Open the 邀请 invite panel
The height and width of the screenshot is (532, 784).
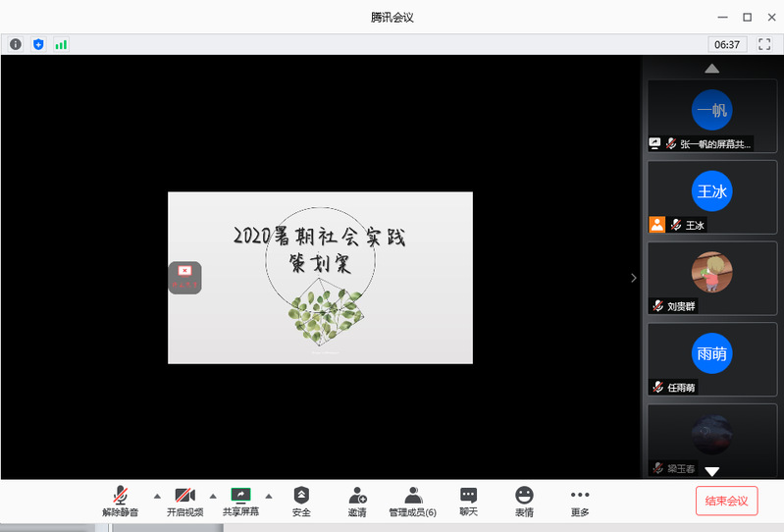click(x=357, y=502)
